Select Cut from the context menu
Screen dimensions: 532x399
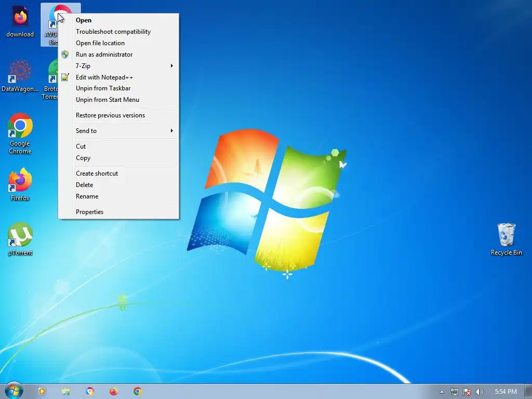pyautogui.click(x=118, y=147)
